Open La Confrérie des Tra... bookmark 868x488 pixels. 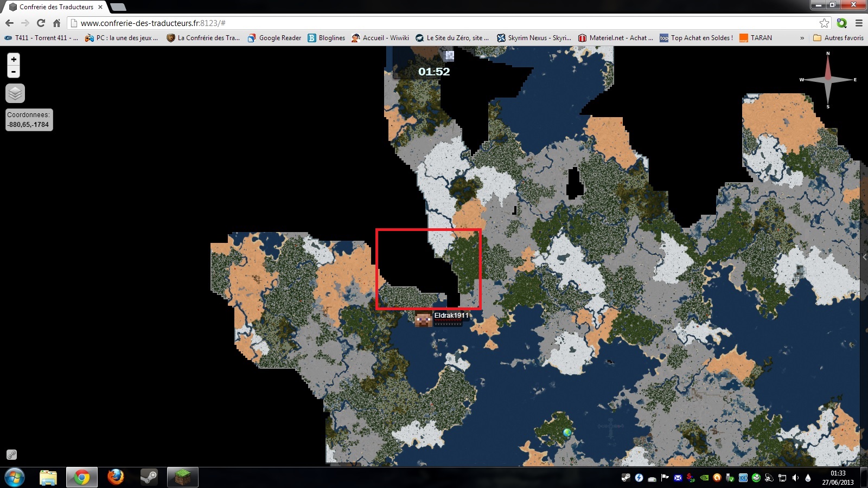(x=203, y=38)
